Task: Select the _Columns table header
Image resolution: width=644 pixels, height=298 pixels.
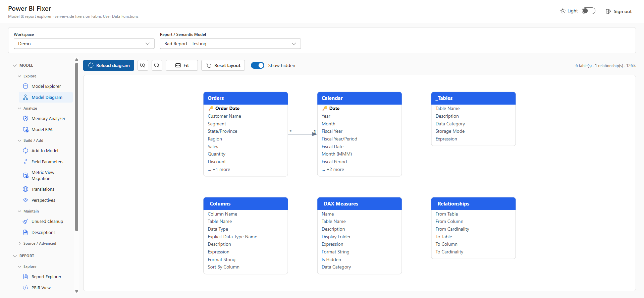Action: pos(246,204)
